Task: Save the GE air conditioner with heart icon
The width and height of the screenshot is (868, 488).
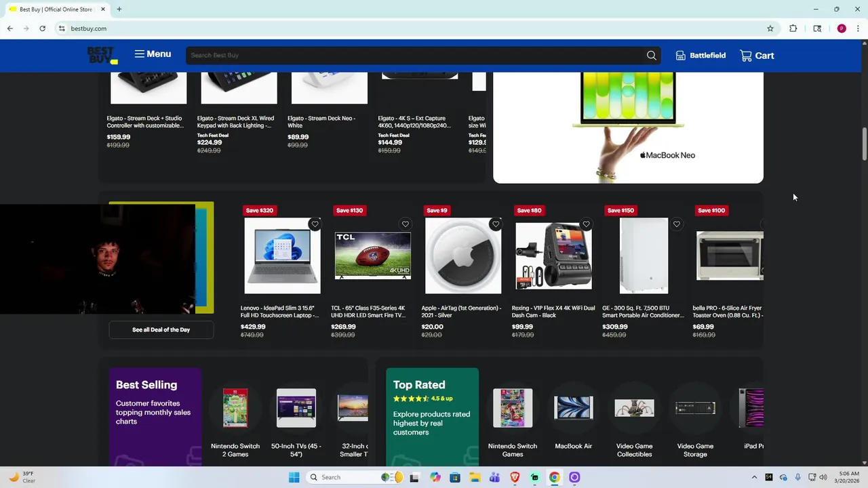Action: click(677, 224)
